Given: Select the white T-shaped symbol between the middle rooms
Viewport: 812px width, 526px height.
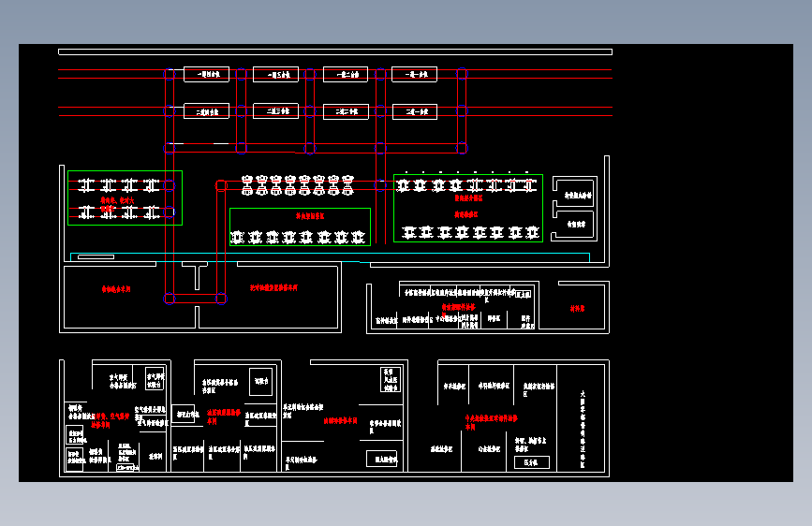Looking at the screenshot, I should [x=195, y=275].
